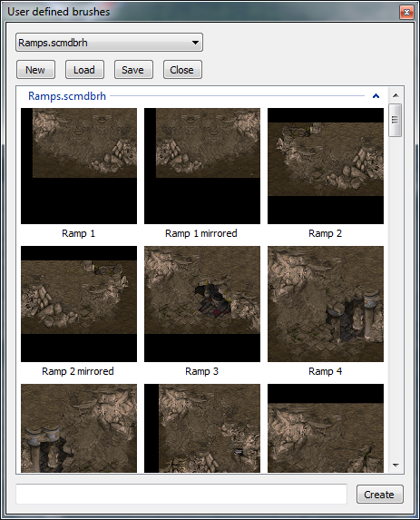Select the partially visible bottom-right brush thumbnail
The width and height of the screenshot is (420, 520).
click(326, 428)
